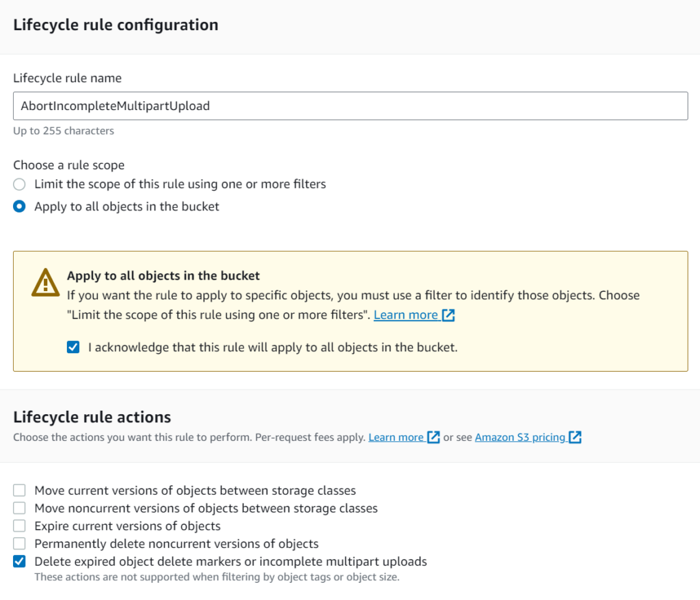Screen dimensions: 700x600
Task: Select 'Limit the scope using filters' radio option
Action: pos(20,184)
